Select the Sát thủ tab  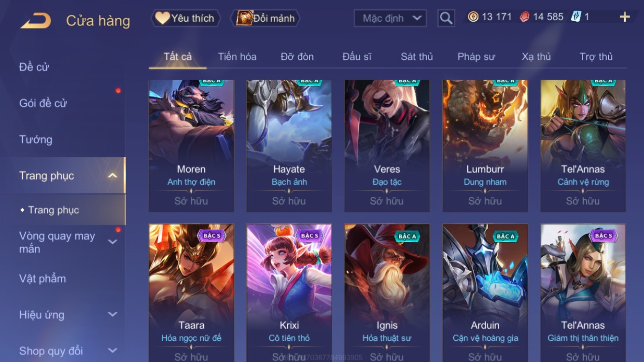tap(417, 56)
